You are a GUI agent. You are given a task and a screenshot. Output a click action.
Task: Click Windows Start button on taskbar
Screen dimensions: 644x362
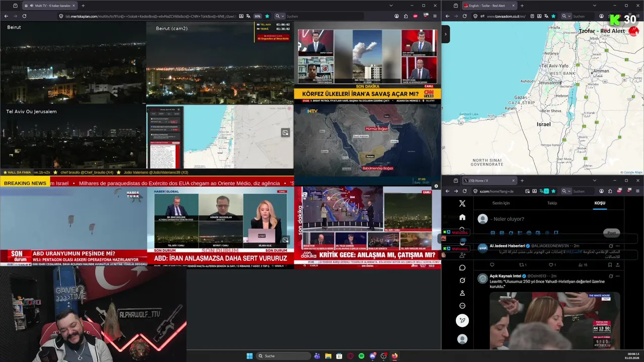tap(250, 356)
